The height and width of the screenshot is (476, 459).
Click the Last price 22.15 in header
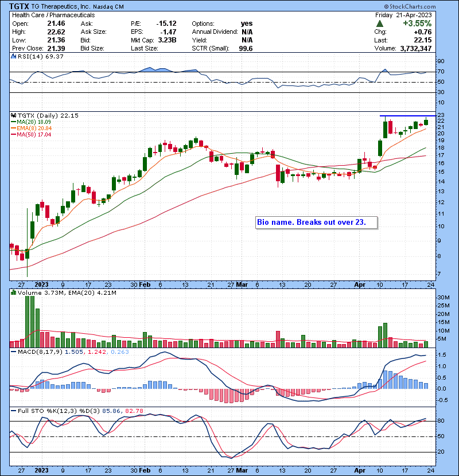(423, 40)
